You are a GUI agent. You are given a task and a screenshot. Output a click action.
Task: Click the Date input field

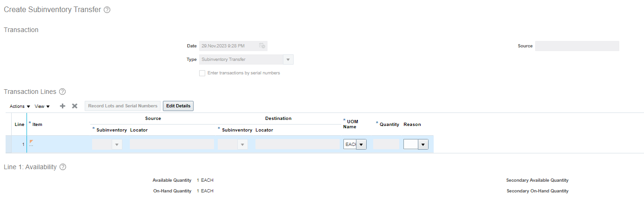click(x=228, y=46)
